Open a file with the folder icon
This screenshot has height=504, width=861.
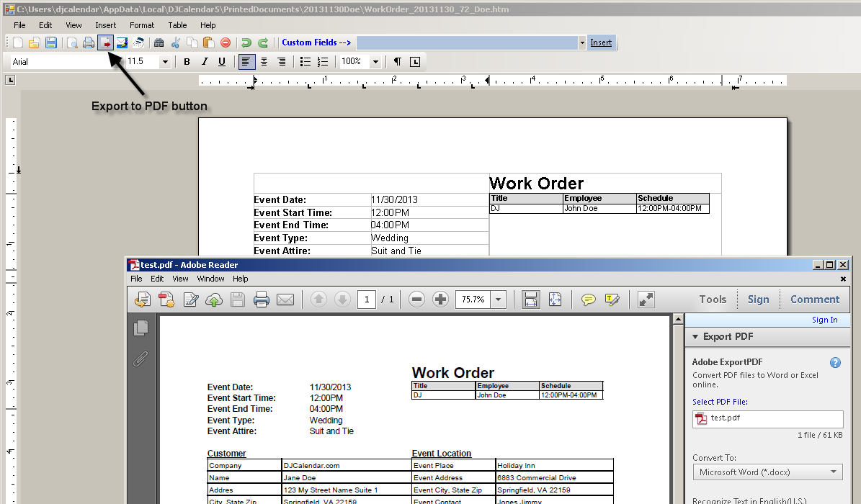click(34, 42)
